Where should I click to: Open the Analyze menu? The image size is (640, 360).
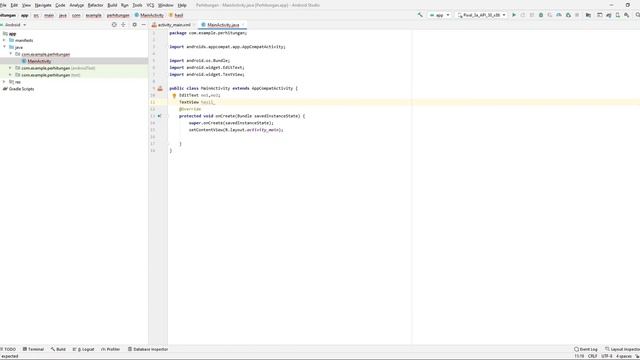click(77, 5)
